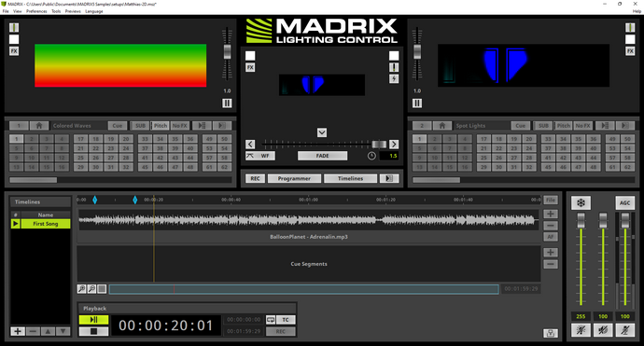Open the timeline File menu button
644x346 pixels.
[x=551, y=200]
